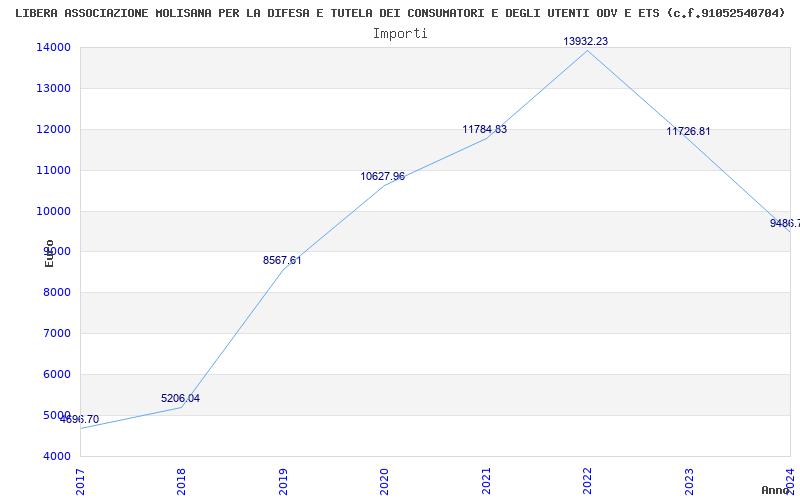This screenshot has width=800, height=500.
Task: Click the 12000 y-axis tick label
Action: point(53,129)
